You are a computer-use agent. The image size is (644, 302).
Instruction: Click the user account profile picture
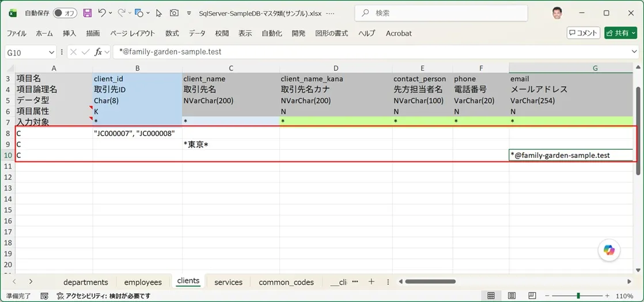coord(558,13)
